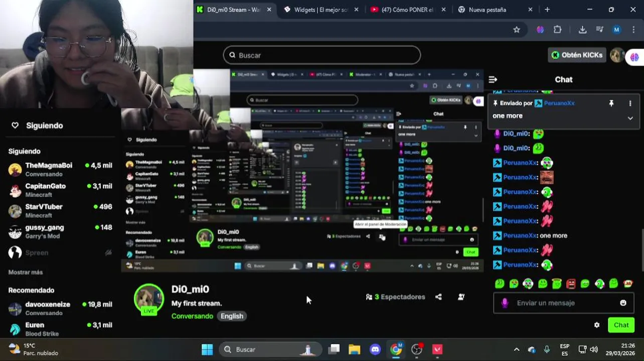644x361 pixels.
Task: Open a new browser tab with plus button
Action: tap(547, 10)
